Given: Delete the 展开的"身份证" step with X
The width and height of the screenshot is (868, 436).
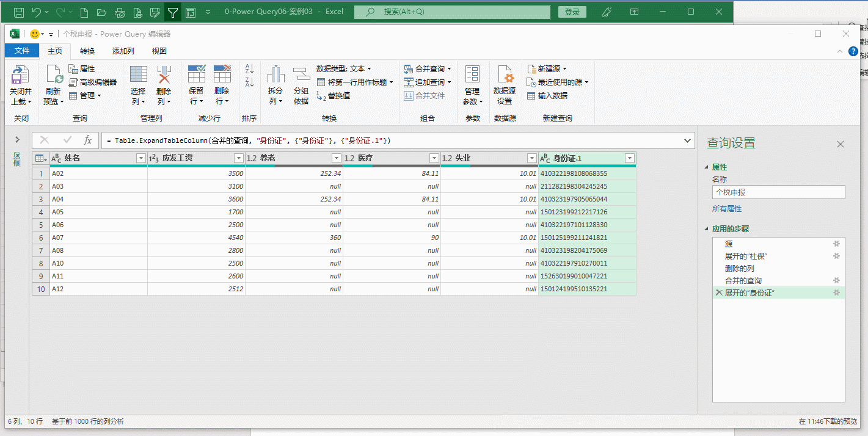Looking at the screenshot, I should (x=718, y=293).
